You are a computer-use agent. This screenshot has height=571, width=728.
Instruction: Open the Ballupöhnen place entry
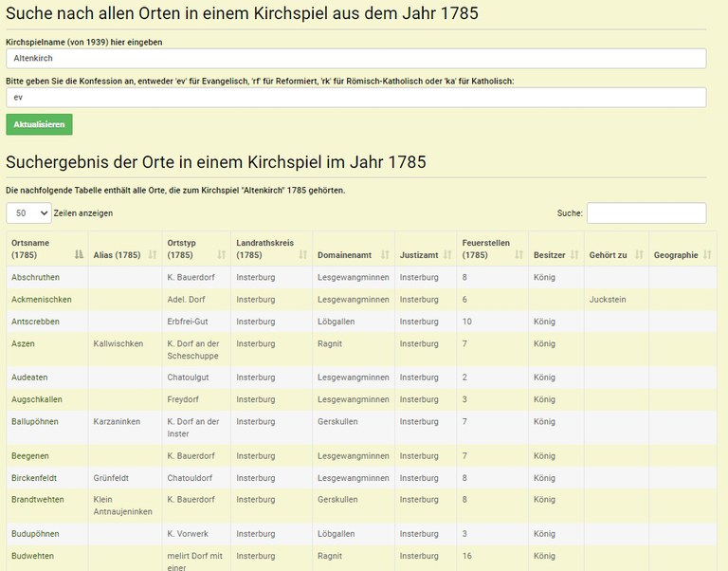35,422
